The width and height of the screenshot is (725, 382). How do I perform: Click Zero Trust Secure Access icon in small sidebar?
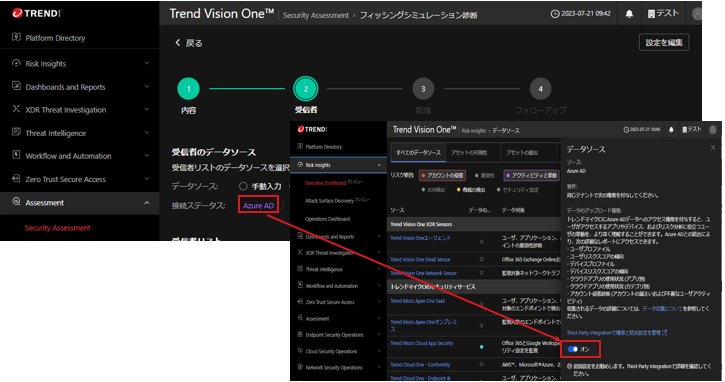(300, 302)
